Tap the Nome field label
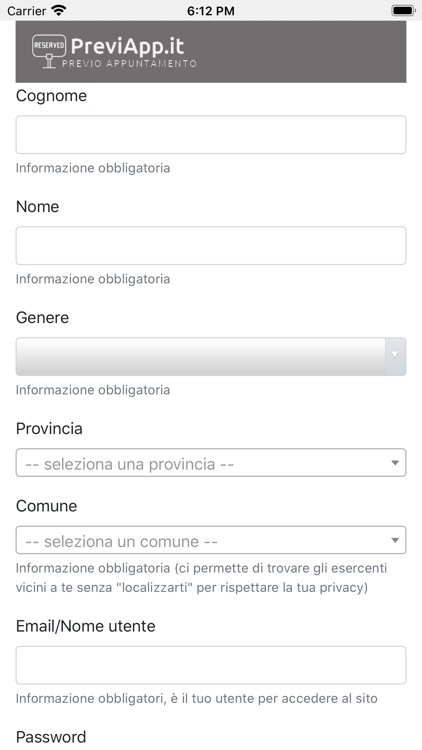 (x=37, y=207)
